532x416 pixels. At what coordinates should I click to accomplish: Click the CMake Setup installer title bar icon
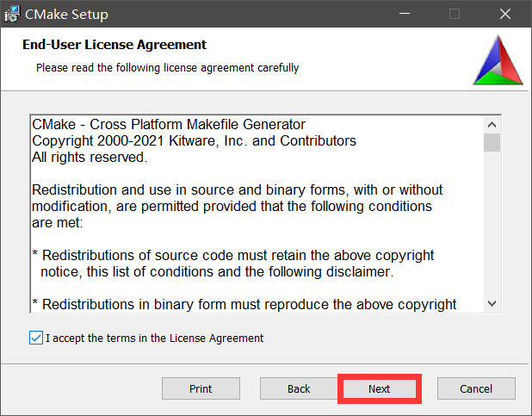tap(12, 15)
